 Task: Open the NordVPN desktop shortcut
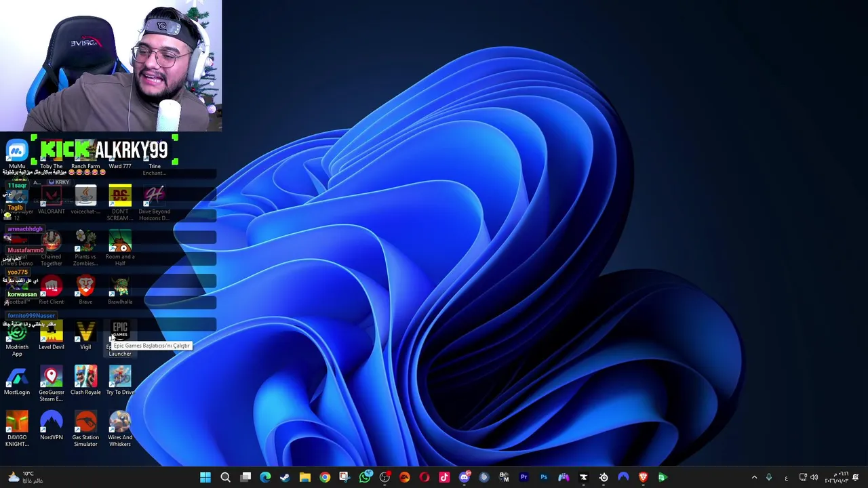(x=51, y=426)
